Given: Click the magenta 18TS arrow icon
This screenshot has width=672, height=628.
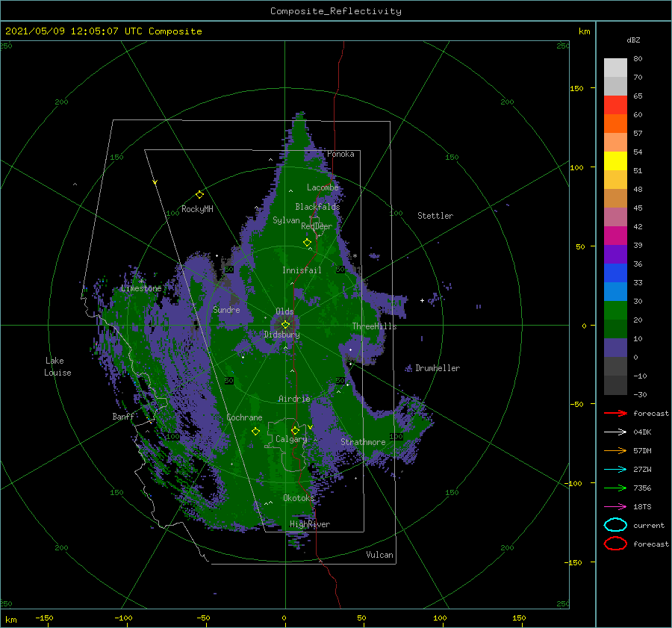Looking at the screenshot, I should (x=615, y=506).
